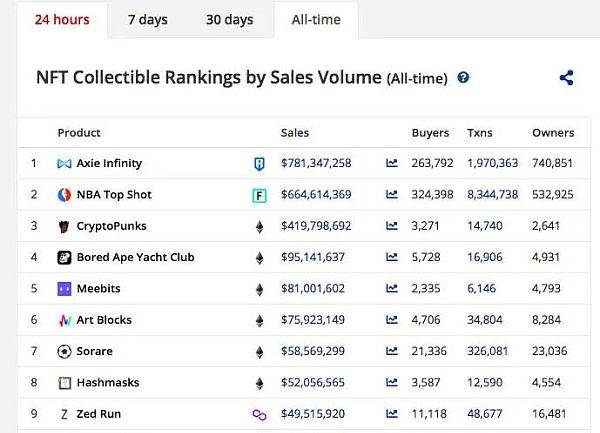Click the $781,347,258 sales value
Image resolution: width=600 pixels, height=433 pixels.
tap(316, 163)
